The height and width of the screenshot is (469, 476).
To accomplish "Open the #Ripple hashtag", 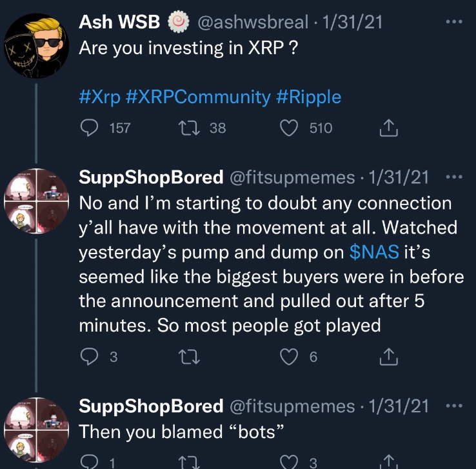I will coord(308,97).
